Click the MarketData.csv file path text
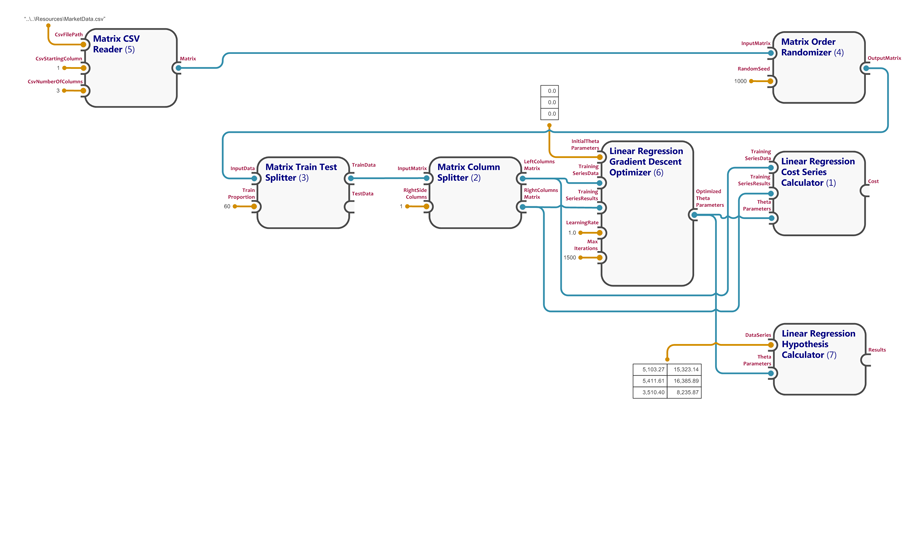Image resolution: width=920 pixels, height=542 pixels. coord(65,19)
